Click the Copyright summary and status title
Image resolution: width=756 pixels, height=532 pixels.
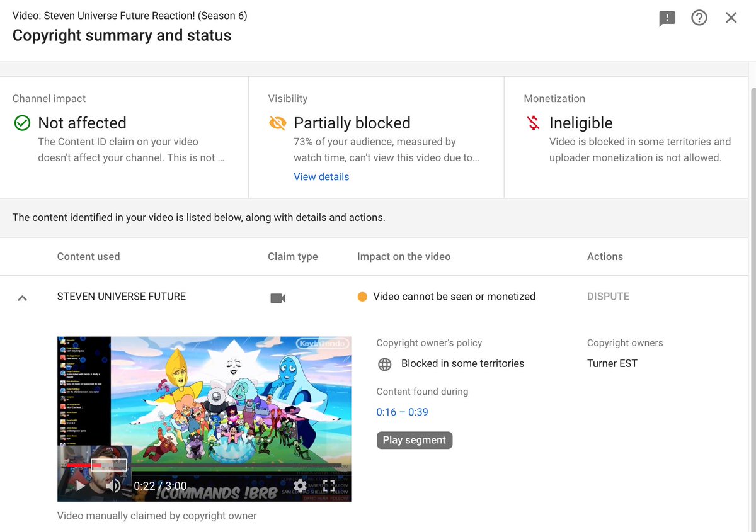(x=122, y=35)
